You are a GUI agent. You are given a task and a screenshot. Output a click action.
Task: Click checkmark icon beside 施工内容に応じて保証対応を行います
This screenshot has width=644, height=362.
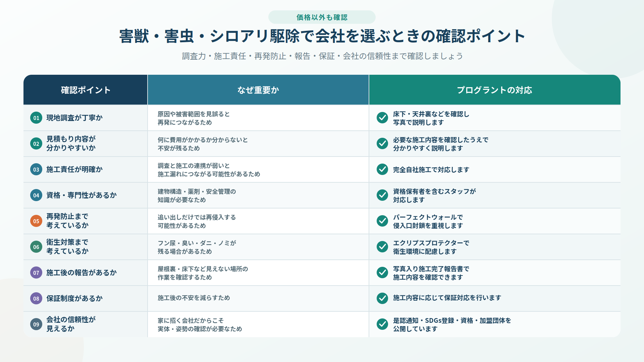point(382,298)
